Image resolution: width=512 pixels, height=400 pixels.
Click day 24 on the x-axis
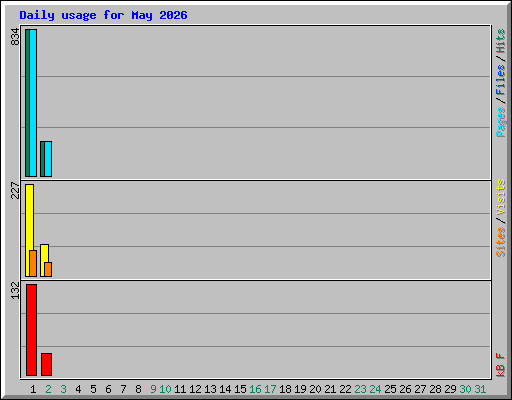pos(375,389)
